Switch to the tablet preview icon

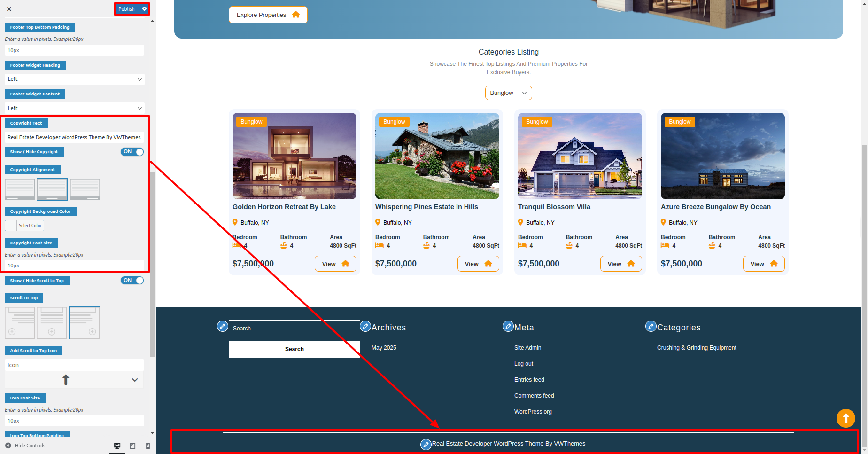pos(132,446)
